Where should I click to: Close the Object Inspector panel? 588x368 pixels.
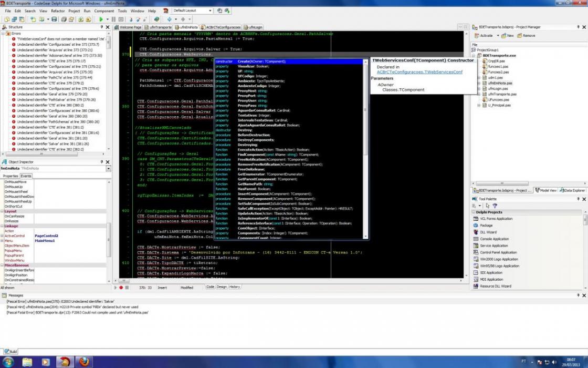(108, 162)
